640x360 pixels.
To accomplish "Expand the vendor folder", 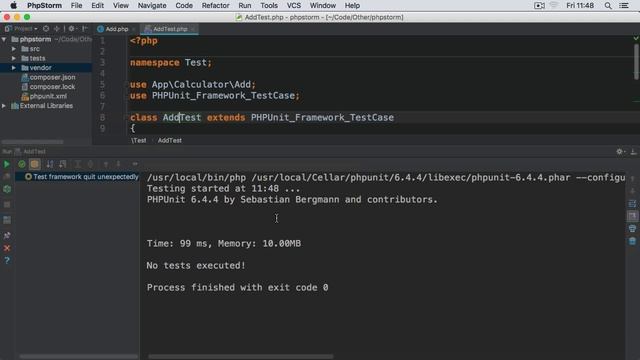I will click(x=14, y=68).
